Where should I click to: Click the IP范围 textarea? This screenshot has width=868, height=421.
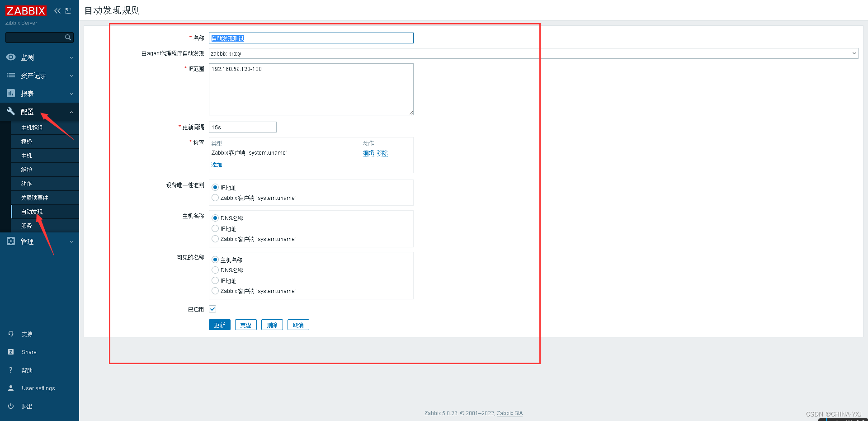[311, 89]
